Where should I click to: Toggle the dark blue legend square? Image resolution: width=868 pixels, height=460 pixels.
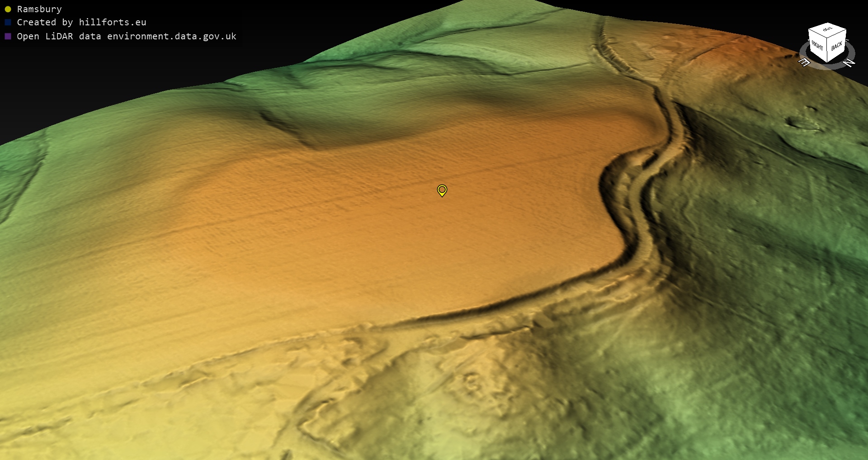coord(8,22)
